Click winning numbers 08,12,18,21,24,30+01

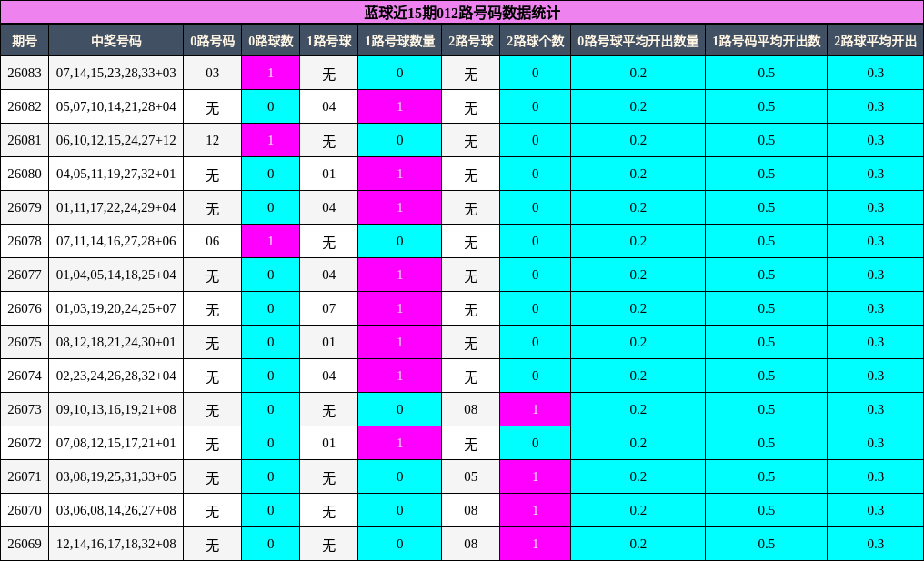click(x=116, y=342)
